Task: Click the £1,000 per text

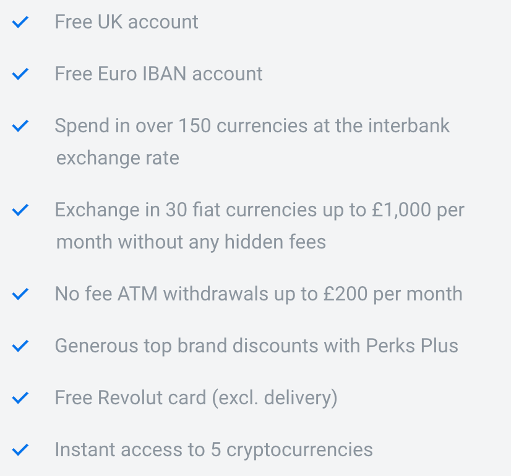Action: point(418,210)
